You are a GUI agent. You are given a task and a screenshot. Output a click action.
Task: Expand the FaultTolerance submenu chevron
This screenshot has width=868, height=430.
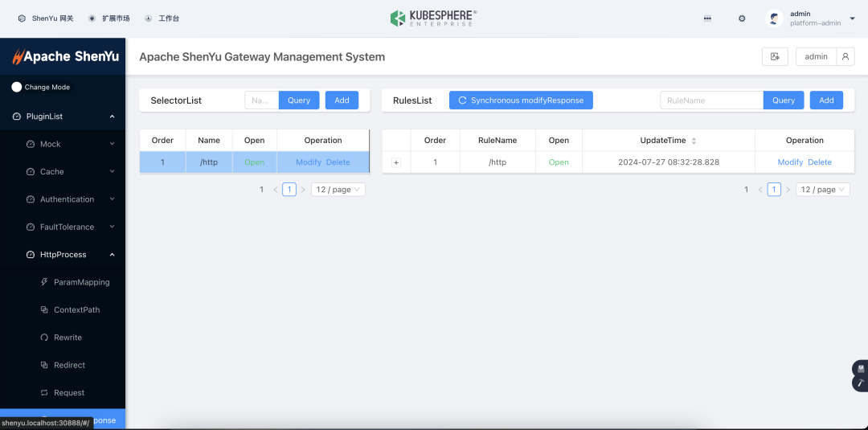[112, 227]
